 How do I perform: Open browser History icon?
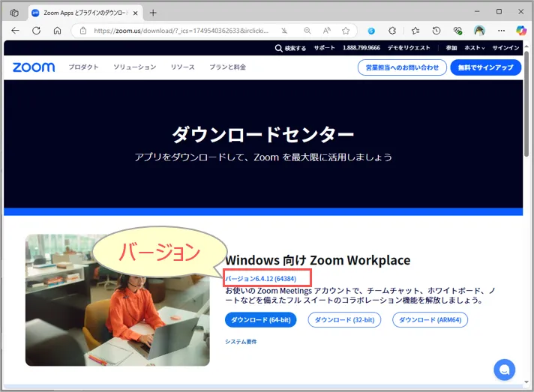click(x=436, y=31)
